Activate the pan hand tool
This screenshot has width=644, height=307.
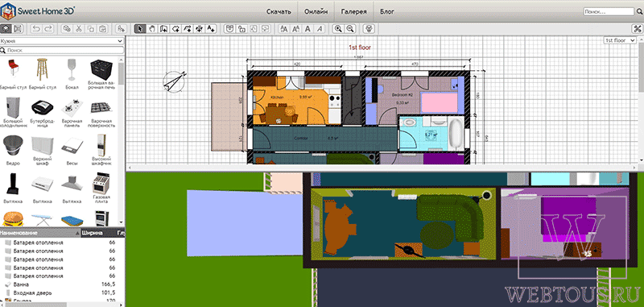tap(152, 29)
